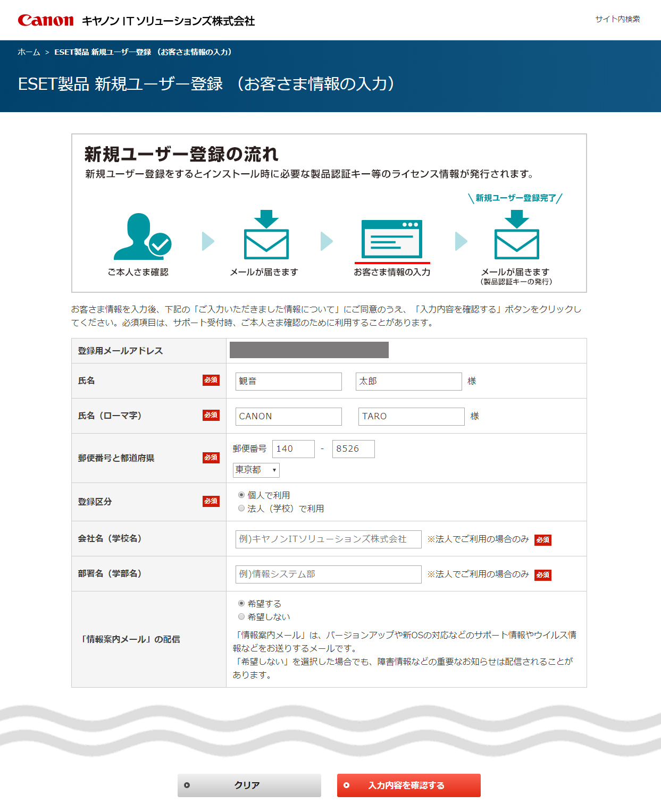Click the お客さま情報の入力 form window icon

[x=392, y=239]
